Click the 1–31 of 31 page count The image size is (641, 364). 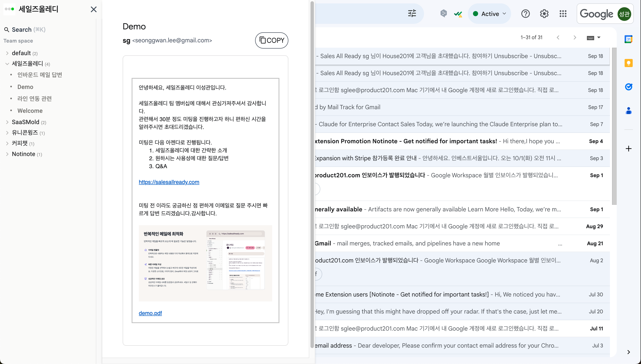[532, 37]
